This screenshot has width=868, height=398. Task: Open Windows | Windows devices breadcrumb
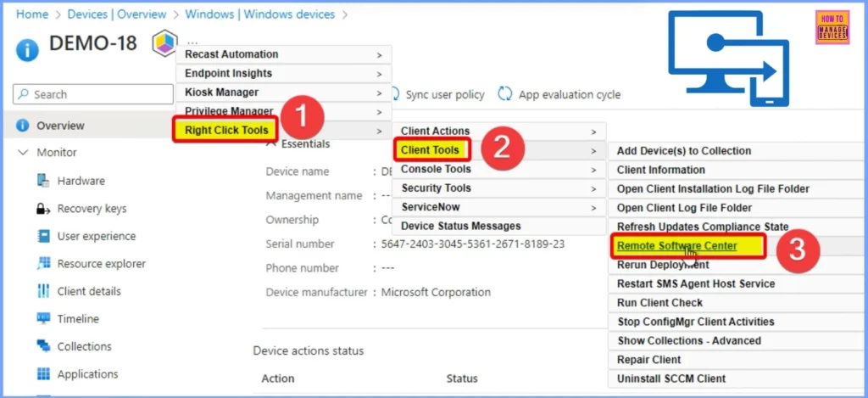(259, 14)
